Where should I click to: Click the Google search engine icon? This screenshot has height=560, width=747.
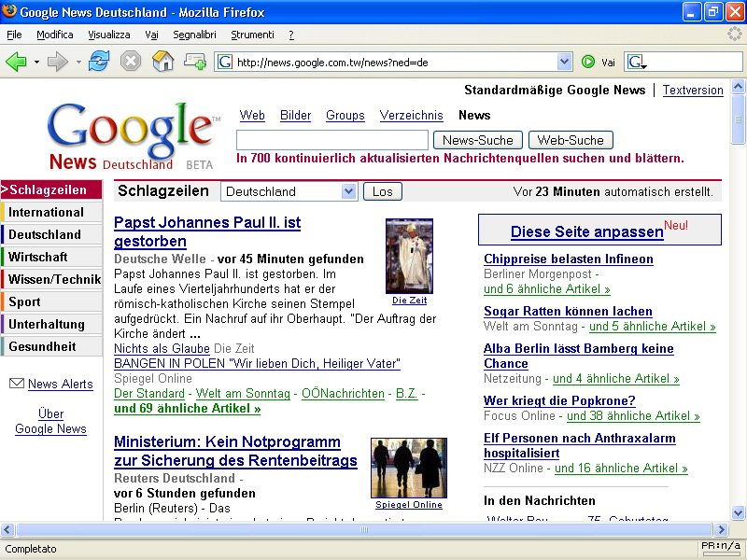pyautogui.click(x=636, y=62)
